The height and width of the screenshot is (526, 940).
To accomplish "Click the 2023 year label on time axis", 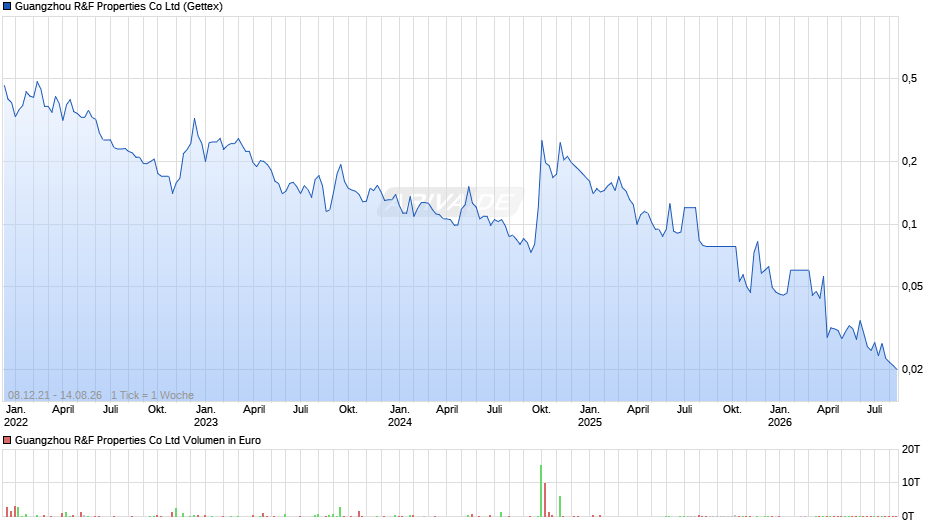I will [x=206, y=422].
